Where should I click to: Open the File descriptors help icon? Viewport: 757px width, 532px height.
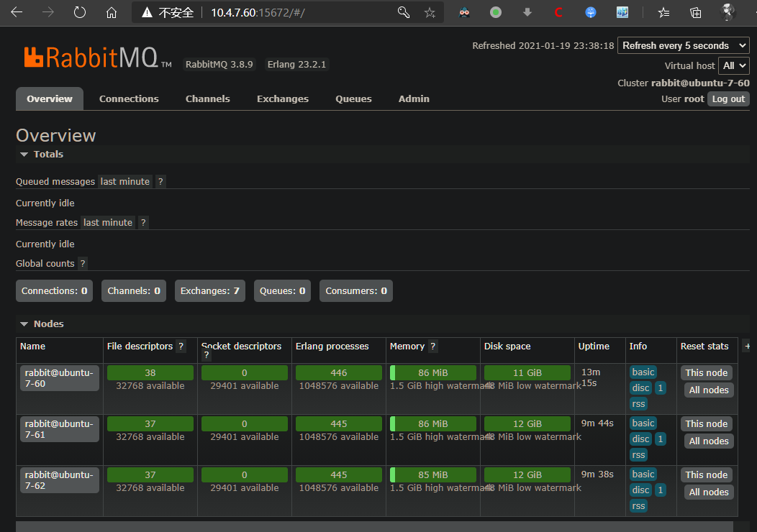pyautogui.click(x=181, y=347)
